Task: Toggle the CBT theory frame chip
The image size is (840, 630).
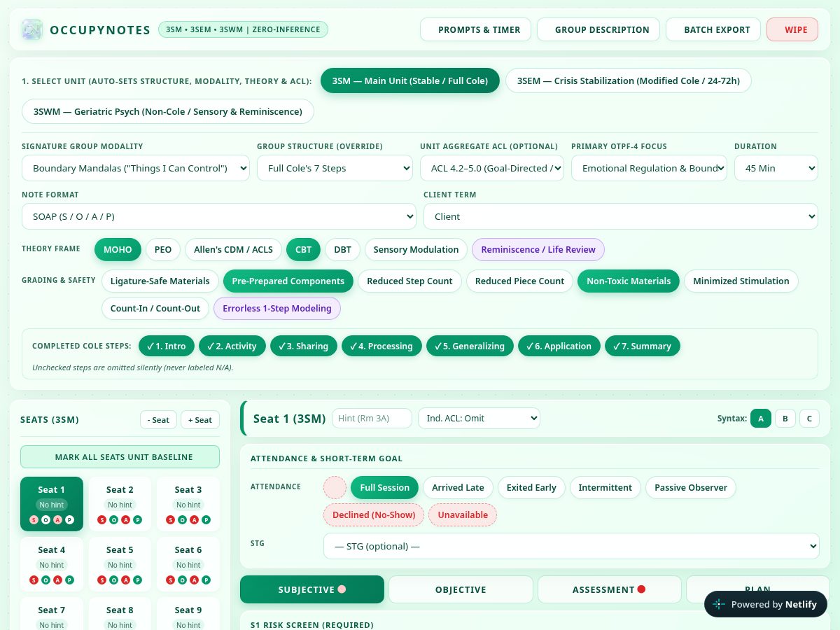Action: (x=303, y=250)
